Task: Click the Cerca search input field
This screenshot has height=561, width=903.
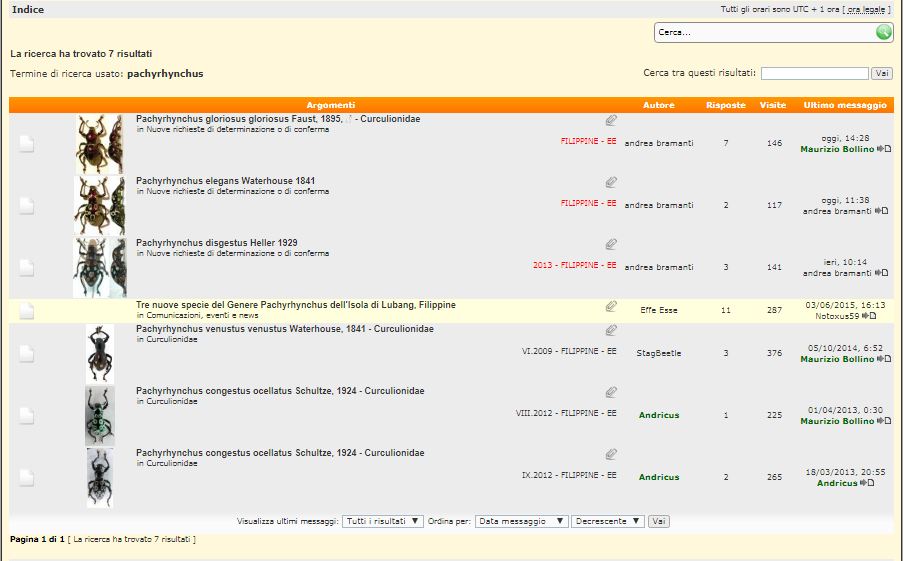Action: pos(764,32)
